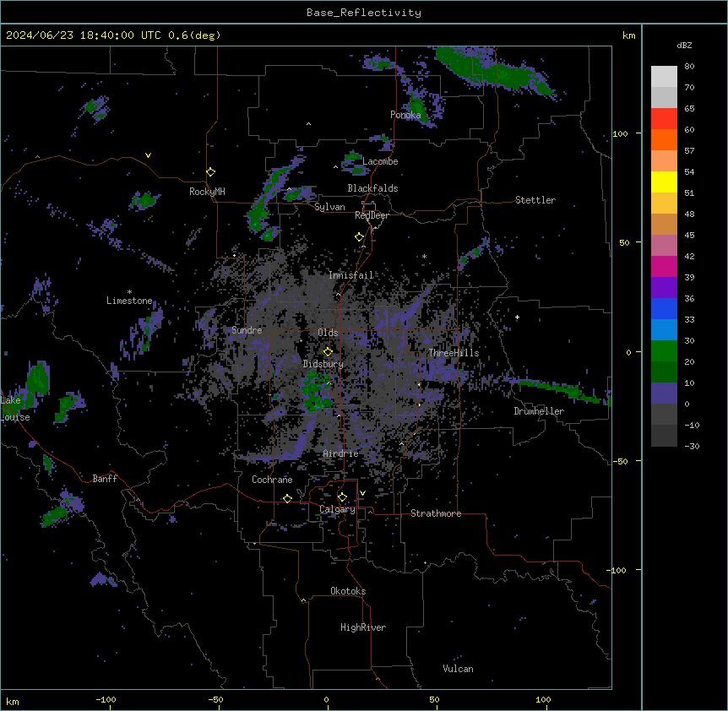Click the Banff label on the map
The height and width of the screenshot is (711, 728).
click(105, 479)
